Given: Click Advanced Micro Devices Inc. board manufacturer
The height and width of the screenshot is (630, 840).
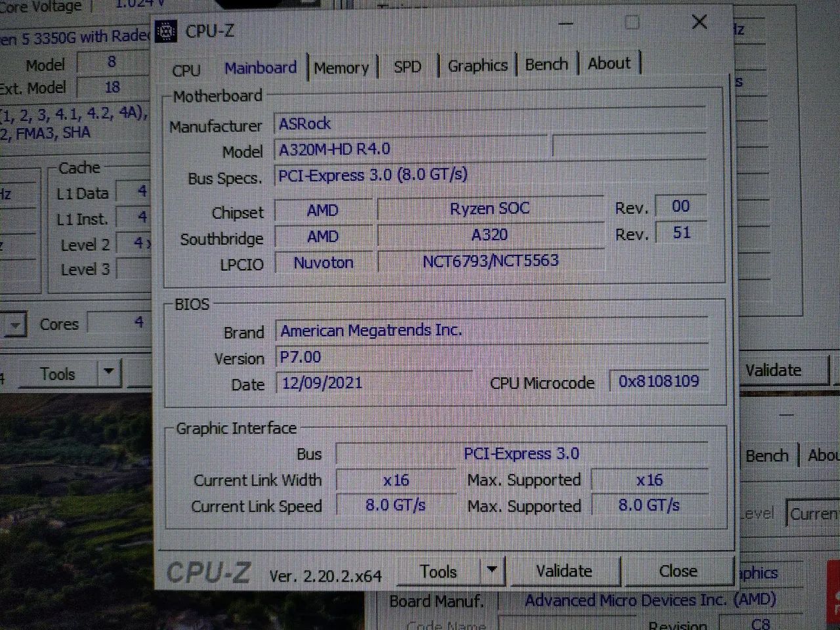Looking at the screenshot, I should tap(650, 600).
